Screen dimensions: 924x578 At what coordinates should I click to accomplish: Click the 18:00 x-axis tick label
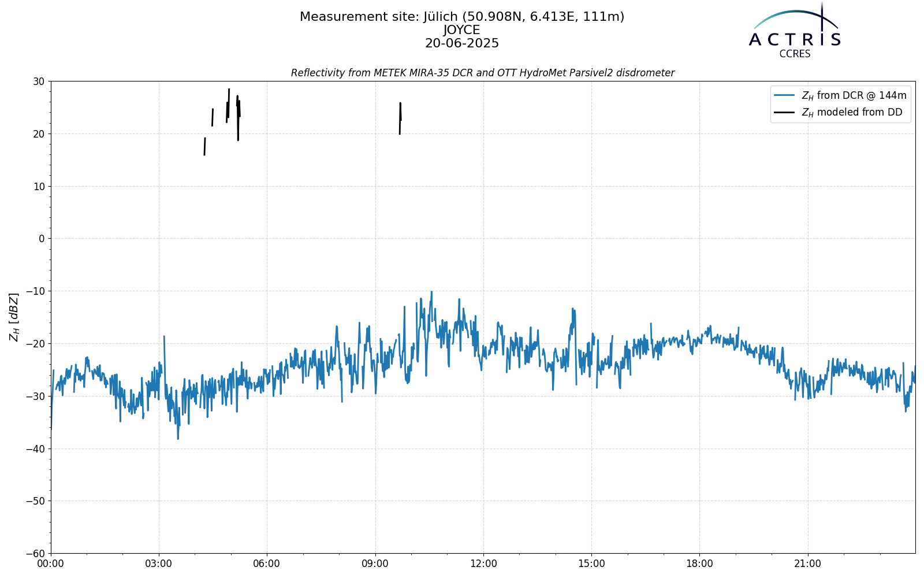tap(699, 564)
